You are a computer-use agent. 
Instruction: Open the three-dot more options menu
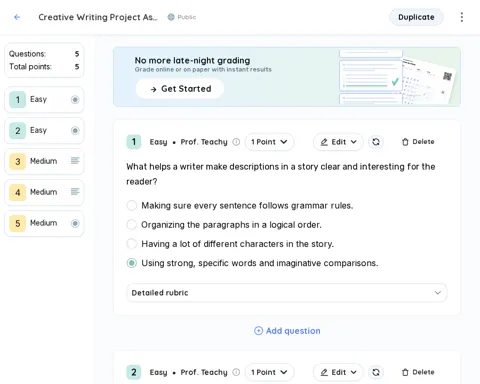pos(462,17)
